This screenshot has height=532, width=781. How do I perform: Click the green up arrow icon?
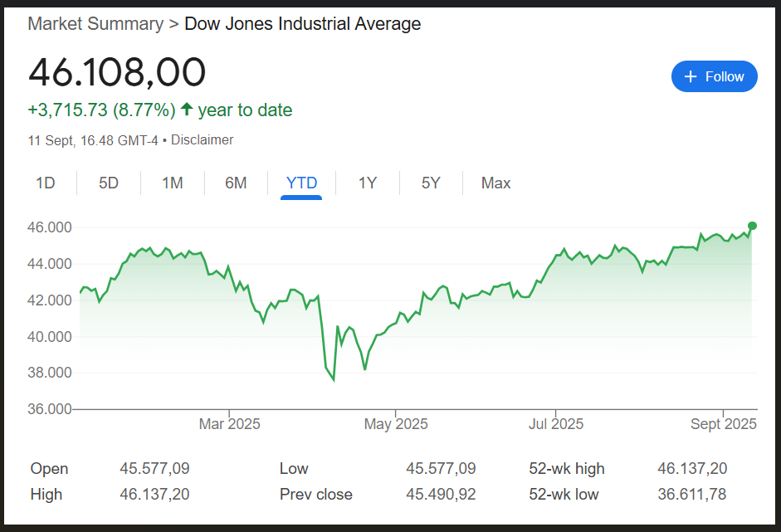click(187, 110)
